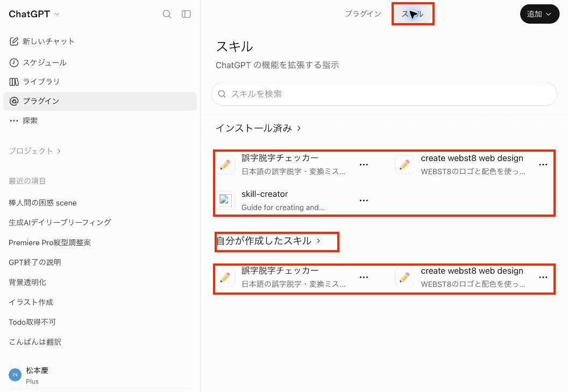Open more options for skill-creator
The image size is (568, 392).
364,201
